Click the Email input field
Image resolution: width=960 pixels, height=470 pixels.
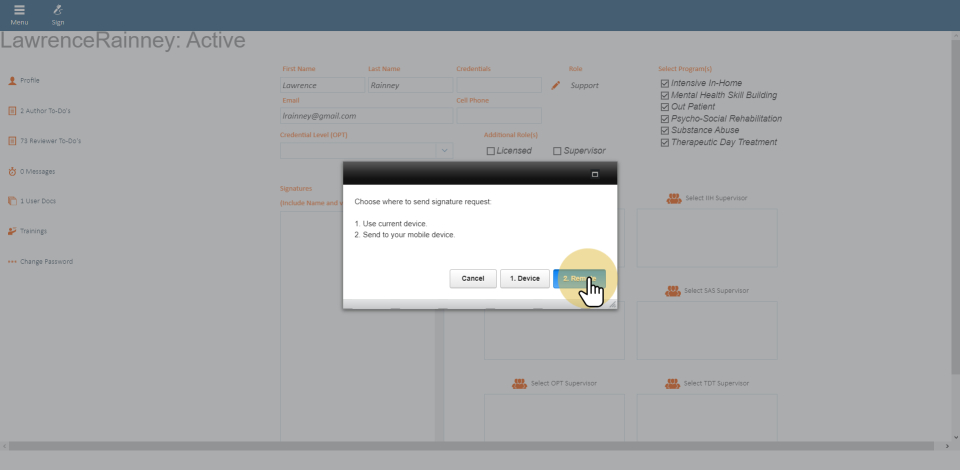pos(365,116)
